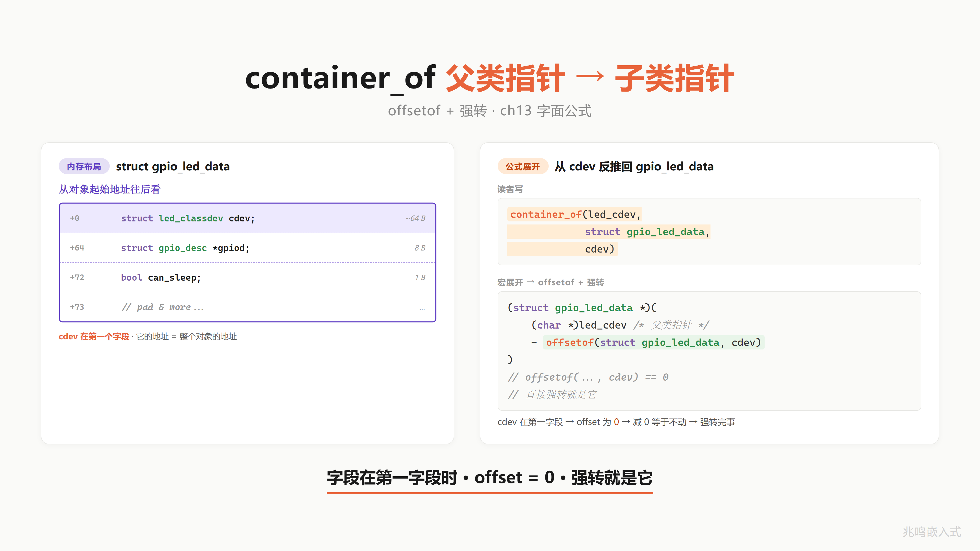
Task: Click the '内存布局' purple badge
Action: point(84,167)
